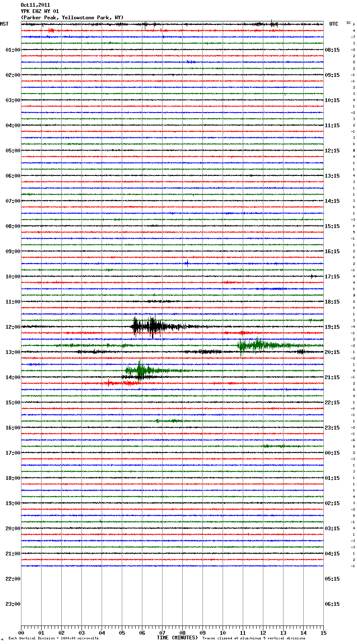Click the "20:15" UTC time label

click(332, 352)
